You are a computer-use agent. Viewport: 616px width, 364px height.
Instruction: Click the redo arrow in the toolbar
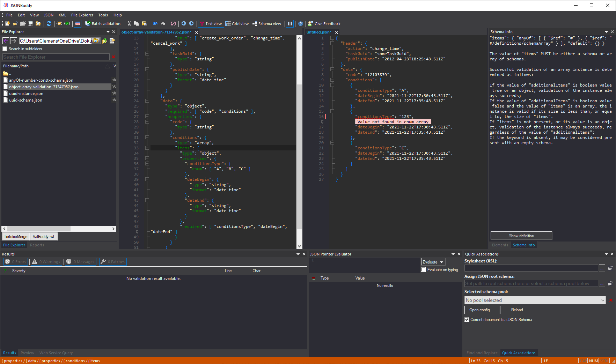coord(163,24)
